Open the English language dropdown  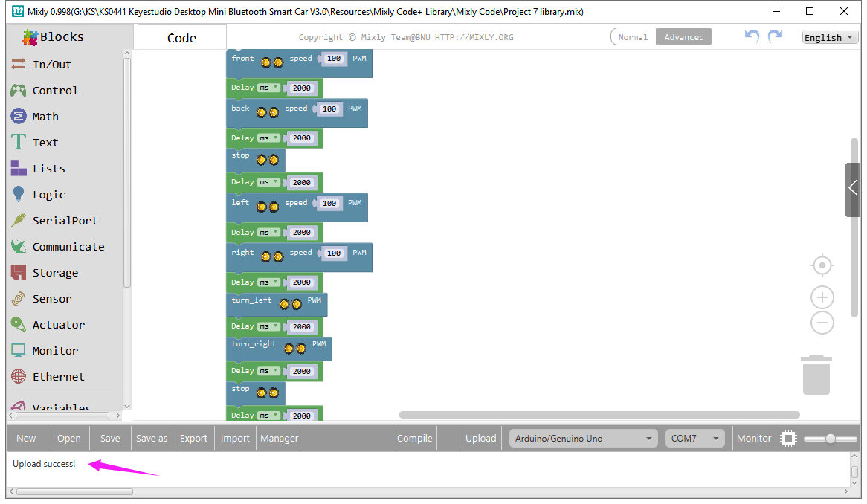[830, 37]
